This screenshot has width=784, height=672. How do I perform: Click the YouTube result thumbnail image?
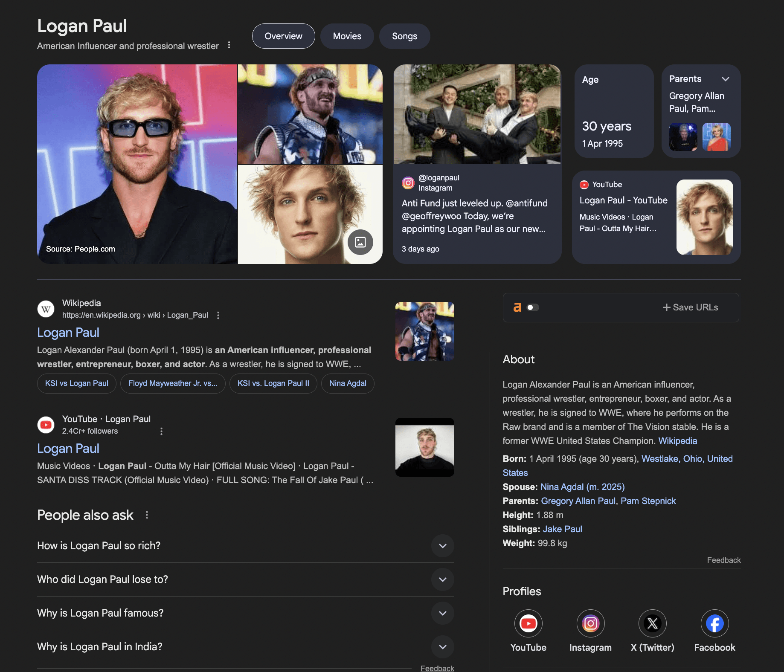425,447
